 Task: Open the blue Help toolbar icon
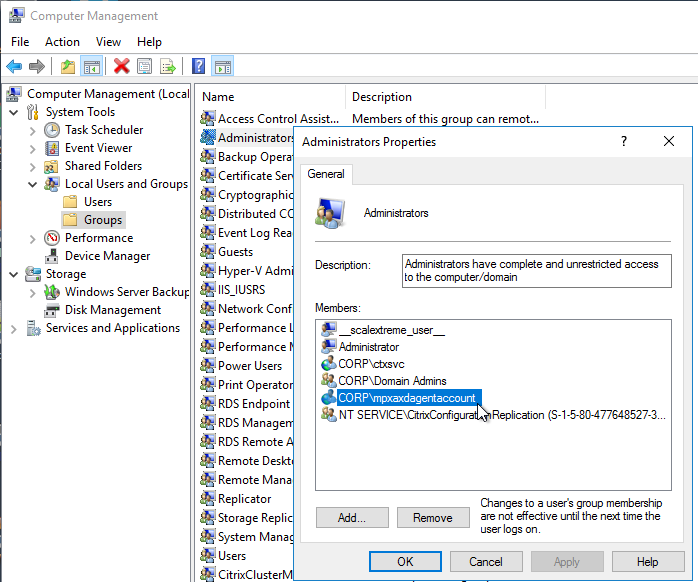(x=199, y=67)
